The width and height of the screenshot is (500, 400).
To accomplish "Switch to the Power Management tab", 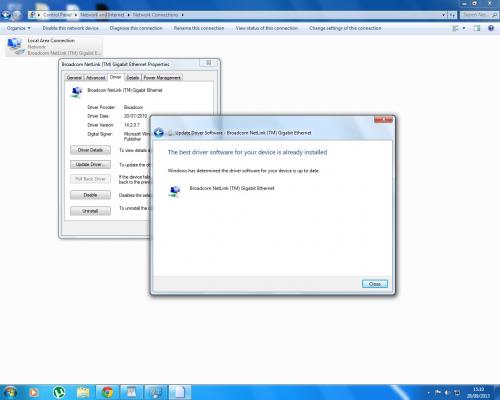I will pyautogui.click(x=162, y=78).
